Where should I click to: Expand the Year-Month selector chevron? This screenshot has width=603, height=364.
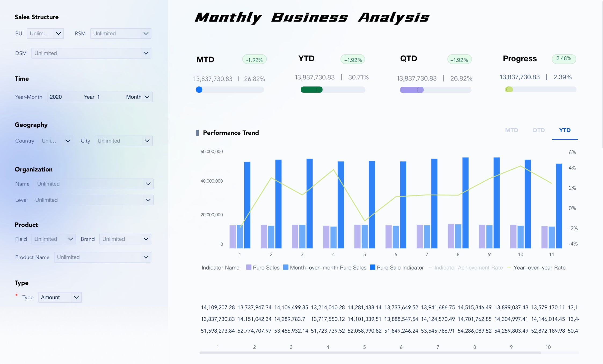147,97
